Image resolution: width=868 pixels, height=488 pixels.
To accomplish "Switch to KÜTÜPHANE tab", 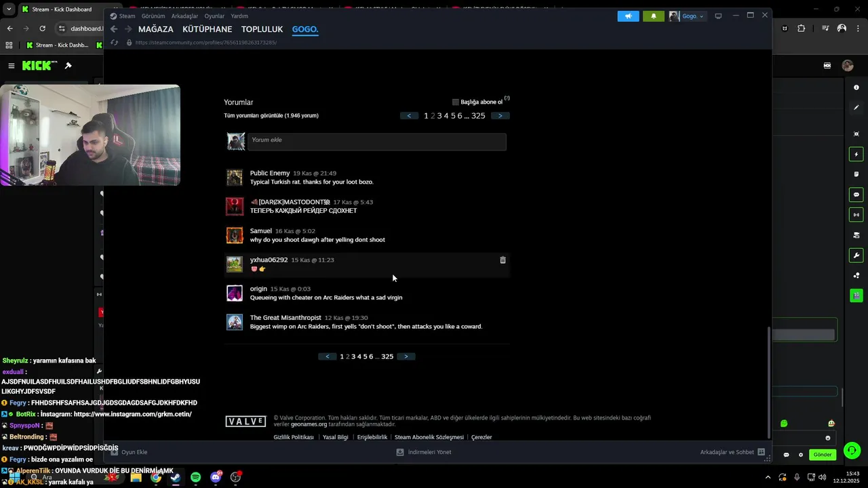I will pos(208,29).
